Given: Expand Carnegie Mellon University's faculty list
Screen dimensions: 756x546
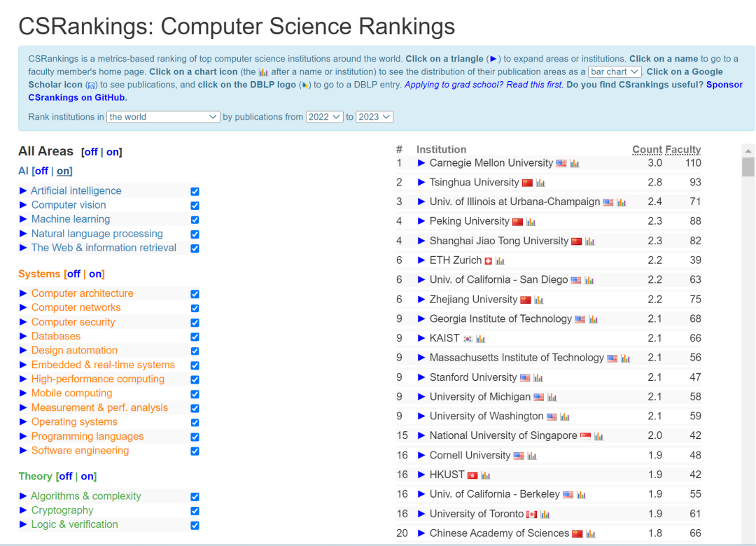Looking at the screenshot, I should 421,163.
